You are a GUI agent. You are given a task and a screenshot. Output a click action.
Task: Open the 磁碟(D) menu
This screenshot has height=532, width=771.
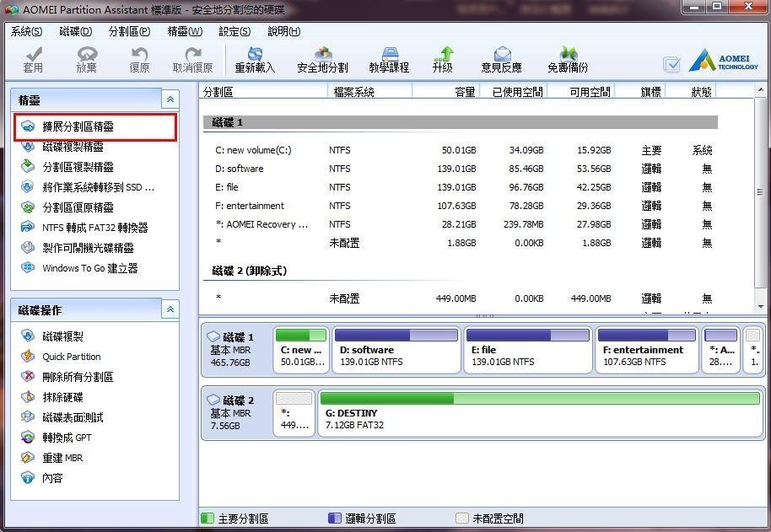(x=75, y=31)
